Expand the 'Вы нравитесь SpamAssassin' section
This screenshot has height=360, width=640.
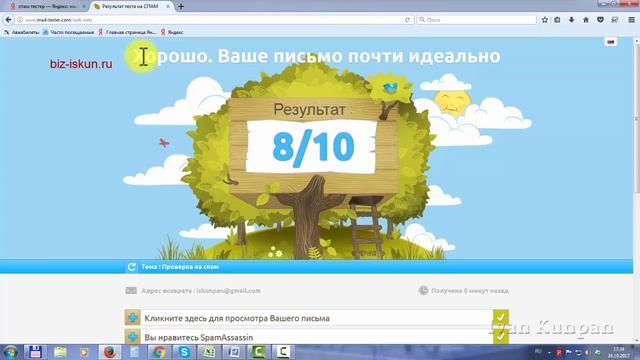pyautogui.click(x=316, y=337)
